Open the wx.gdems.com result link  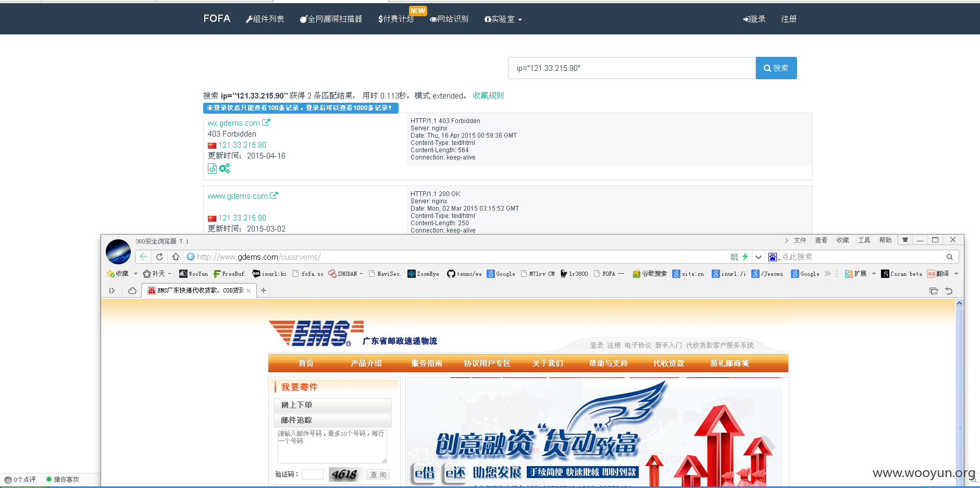click(x=239, y=123)
